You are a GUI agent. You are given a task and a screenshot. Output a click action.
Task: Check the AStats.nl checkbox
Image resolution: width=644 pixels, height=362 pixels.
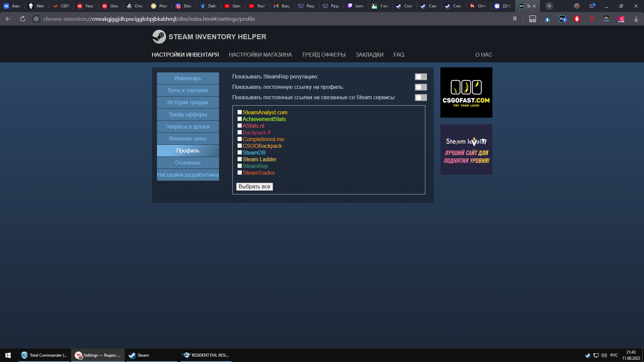239,126
